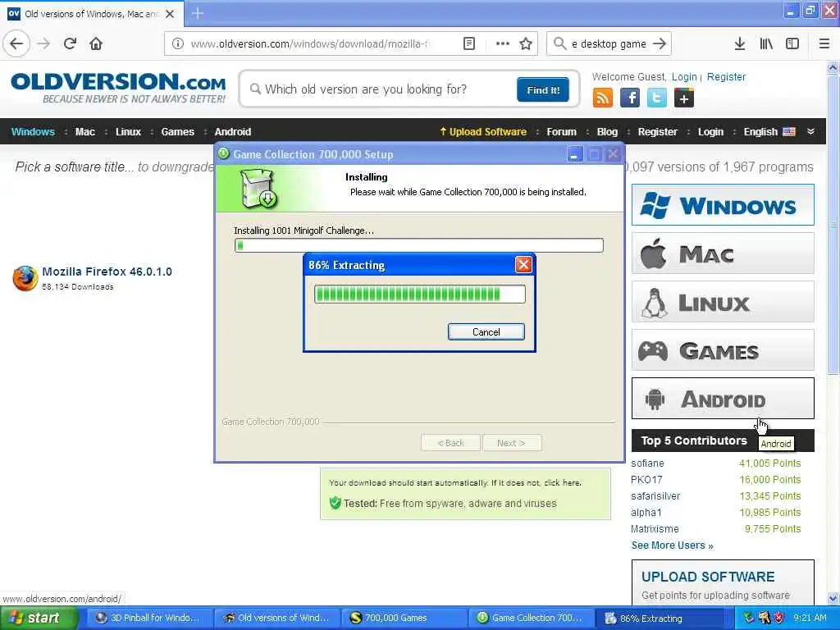Viewport: 840px width, 630px height.
Task: Minimize the Game Collection Setup window
Action: pos(574,154)
